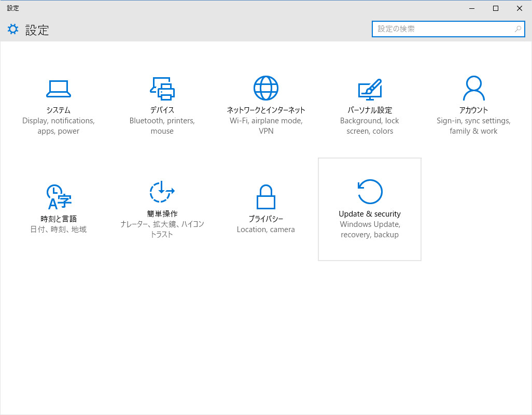
Task: Click the 簡単操作 label
Action: pyautogui.click(x=162, y=214)
